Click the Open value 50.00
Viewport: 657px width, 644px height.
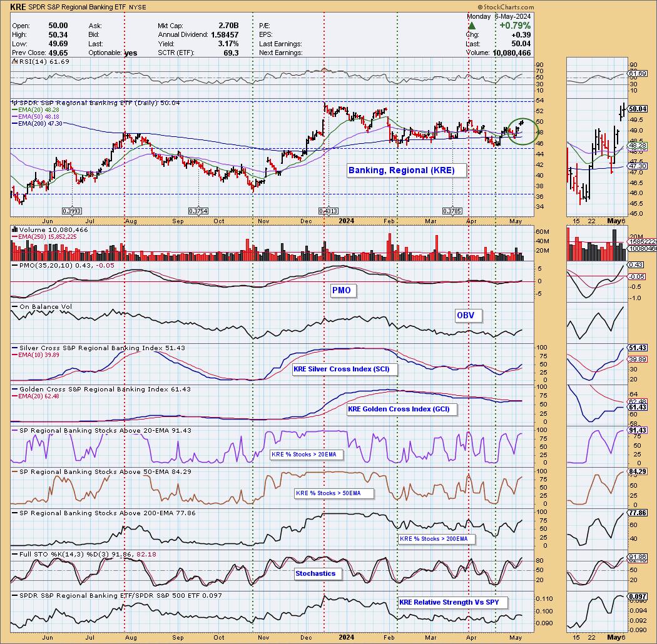point(58,26)
